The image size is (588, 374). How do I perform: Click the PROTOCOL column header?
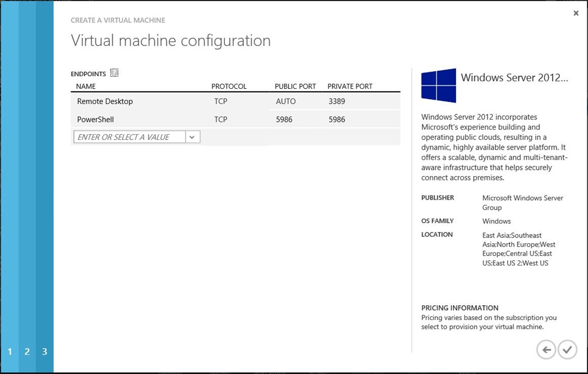(x=229, y=86)
